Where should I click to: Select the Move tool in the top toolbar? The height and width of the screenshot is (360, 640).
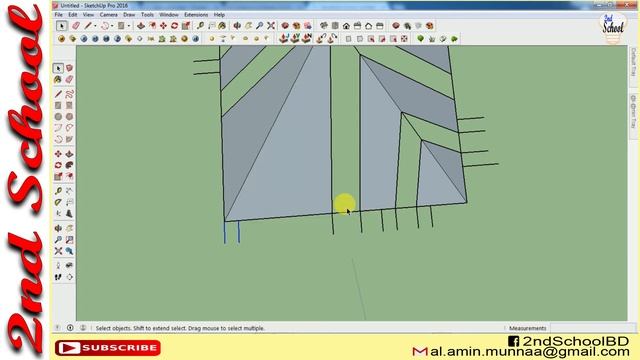pyautogui.click(x=163, y=26)
